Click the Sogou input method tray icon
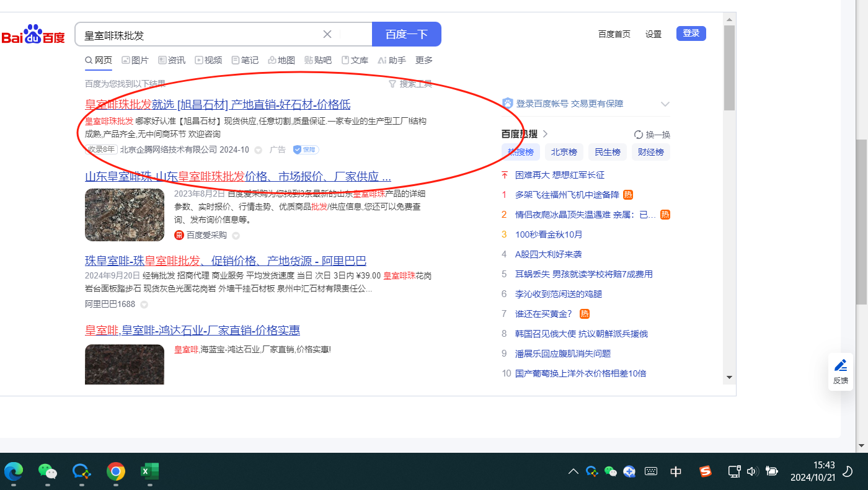The height and width of the screenshot is (490, 868). pos(706,472)
